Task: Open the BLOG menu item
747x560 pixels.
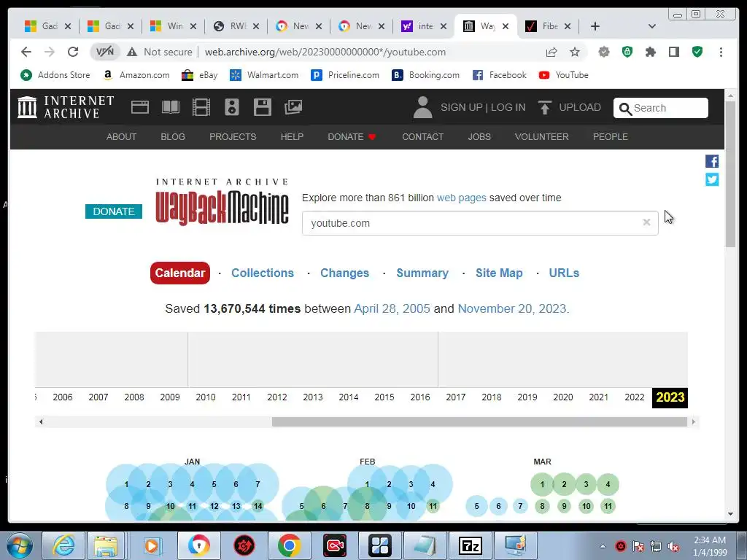Action: (173, 136)
